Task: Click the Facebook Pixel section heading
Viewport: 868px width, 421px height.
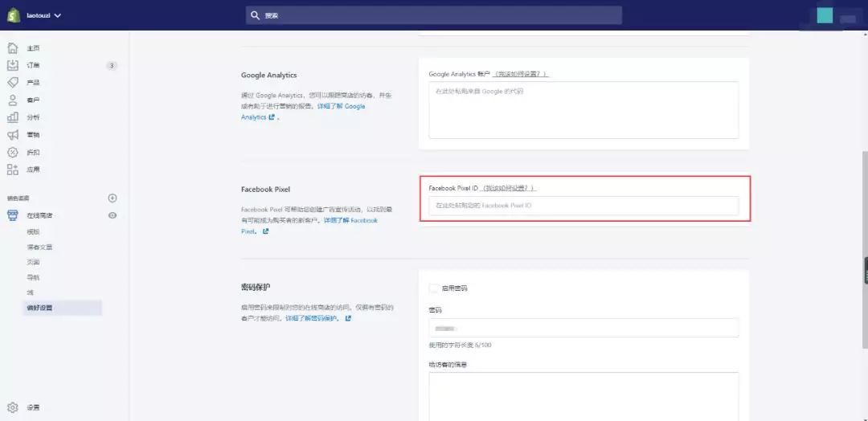Action: [266, 189]
